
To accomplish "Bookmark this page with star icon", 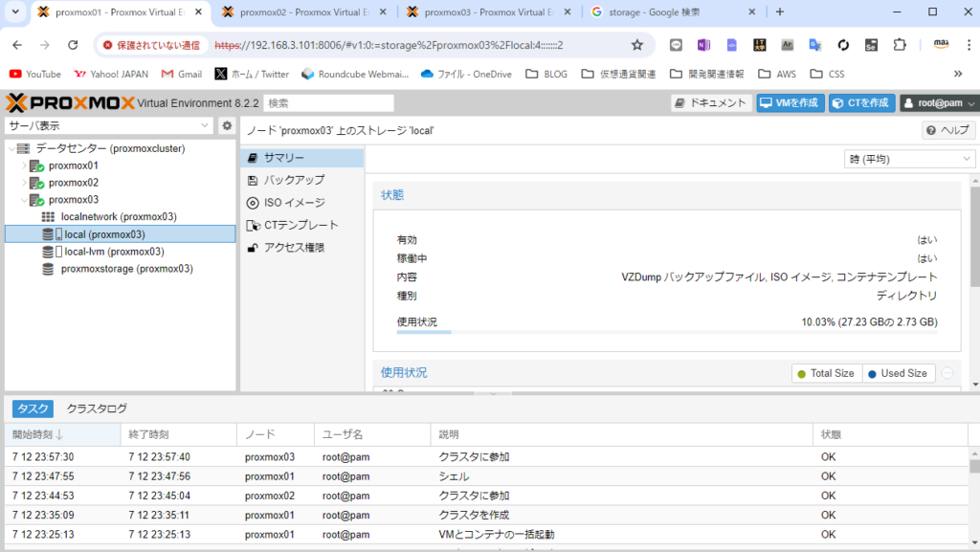I will coord(637,45).
